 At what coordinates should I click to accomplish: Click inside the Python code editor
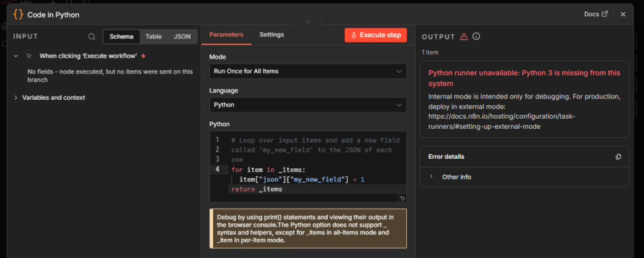[x=308, y=166]
